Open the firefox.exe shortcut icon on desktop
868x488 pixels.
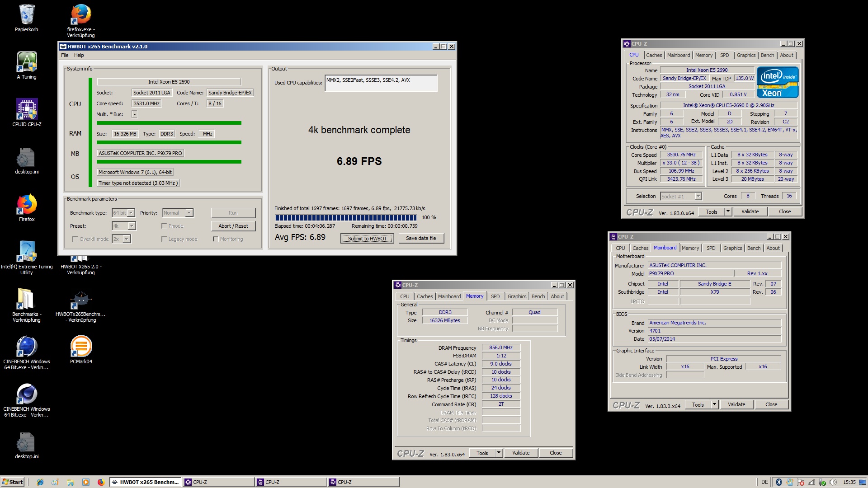point(81,20)
